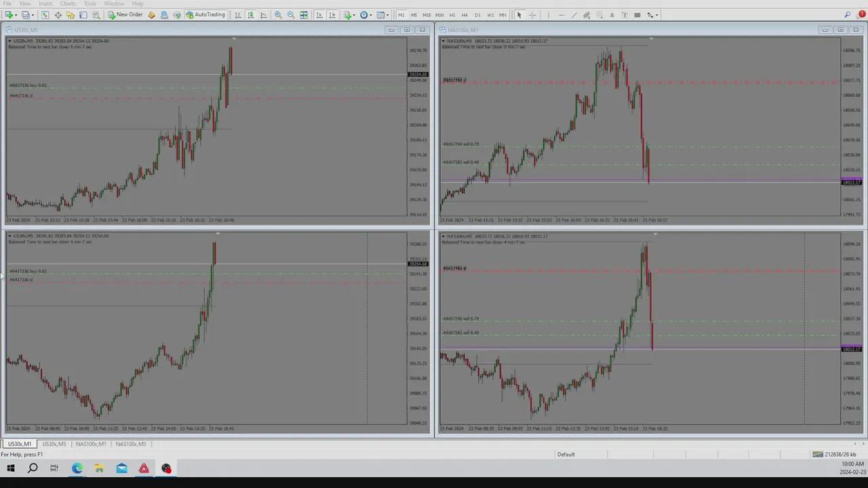Expand the Profiles dropdown arrow
The width and height of the screenshot is (868, 488).
click(x=33, y=15)
